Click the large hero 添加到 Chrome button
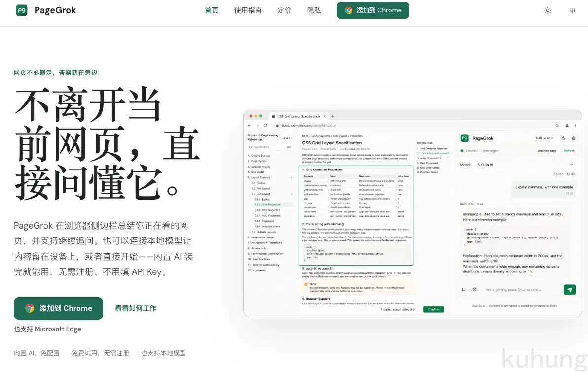 (x=59, y=308)
